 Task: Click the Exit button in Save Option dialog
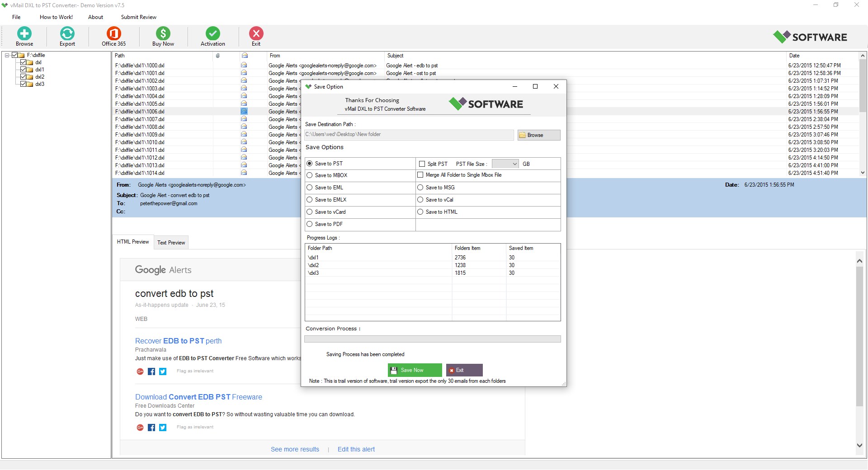click(464, 370)
